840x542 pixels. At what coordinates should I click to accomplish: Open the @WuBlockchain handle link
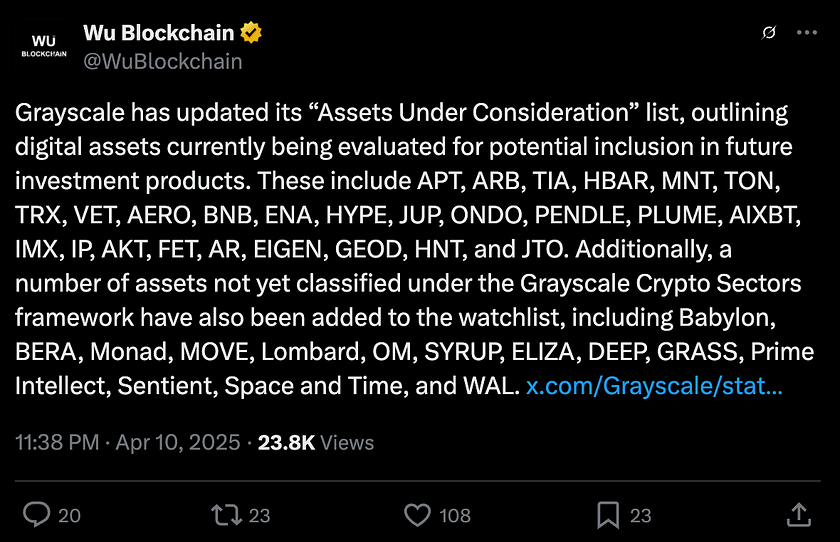163,62
